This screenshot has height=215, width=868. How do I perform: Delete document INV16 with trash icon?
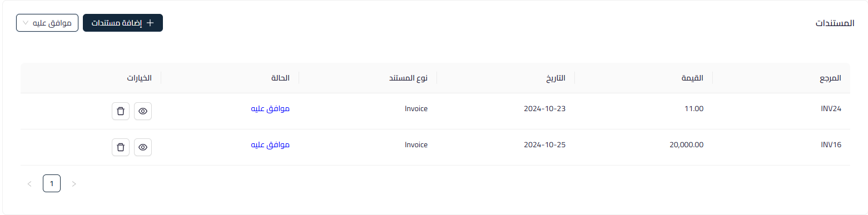pos(121,147)
